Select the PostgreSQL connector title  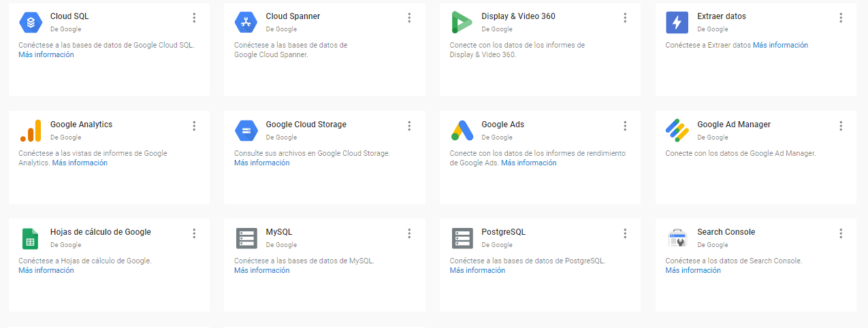click(503, 232)
